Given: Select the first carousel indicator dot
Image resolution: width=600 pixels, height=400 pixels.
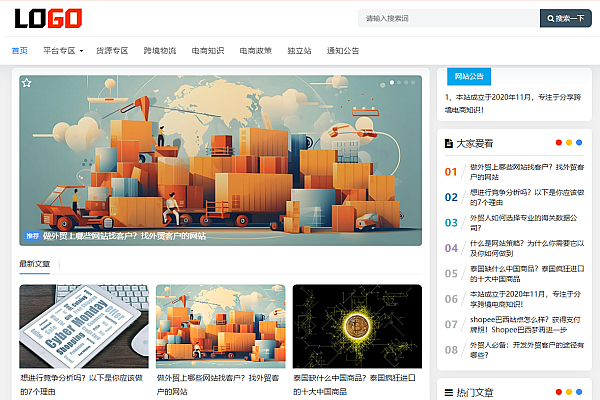Looking at the screenshot, I should [394, 82].
